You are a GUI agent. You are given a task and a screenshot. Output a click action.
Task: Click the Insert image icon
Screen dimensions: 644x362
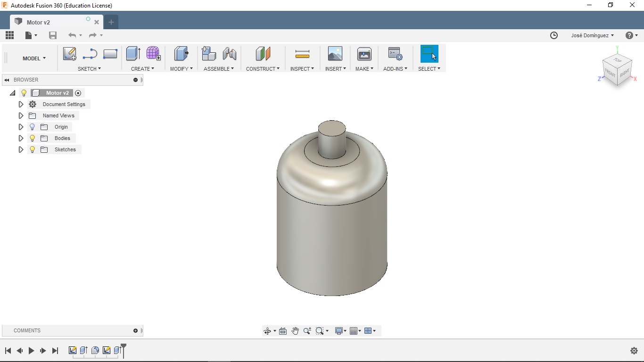[335, 54]
